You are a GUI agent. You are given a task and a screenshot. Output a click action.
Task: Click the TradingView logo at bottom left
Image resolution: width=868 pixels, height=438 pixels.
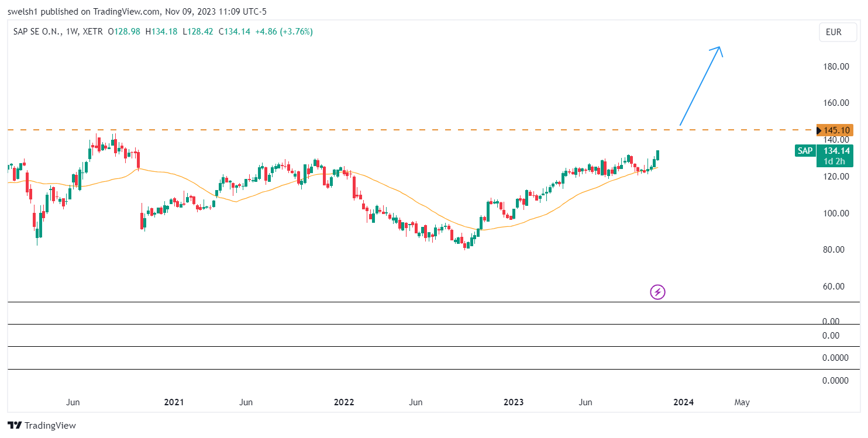pos(42,426)
